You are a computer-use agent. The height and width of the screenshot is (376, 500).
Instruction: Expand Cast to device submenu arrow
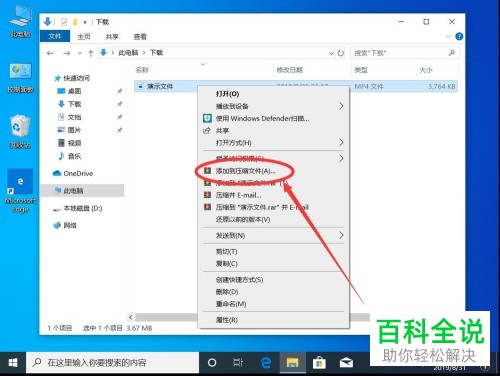(x=341, y=106)
